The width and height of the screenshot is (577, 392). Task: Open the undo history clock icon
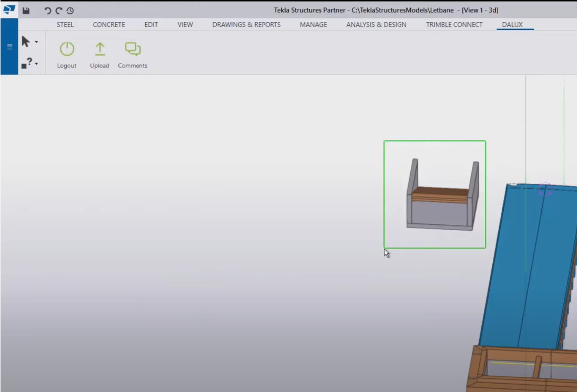[x=70, y=10]
